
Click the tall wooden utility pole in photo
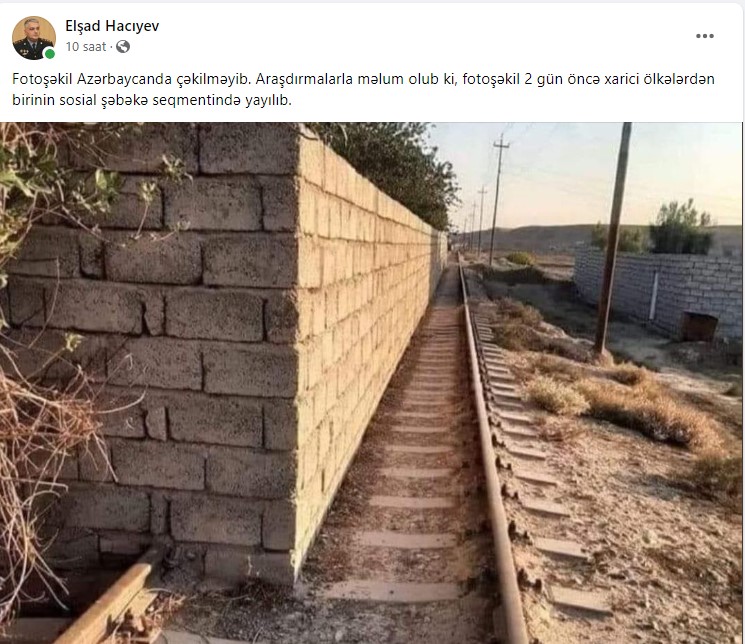tap(613, 238)
